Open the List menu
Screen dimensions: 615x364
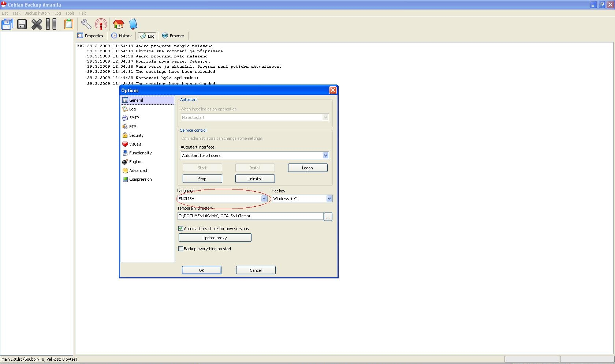(5, 13)
